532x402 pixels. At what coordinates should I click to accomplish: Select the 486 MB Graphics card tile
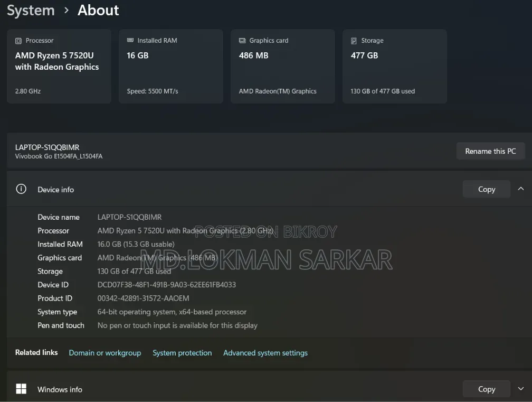pyautogui.click(x=283, y=66)
